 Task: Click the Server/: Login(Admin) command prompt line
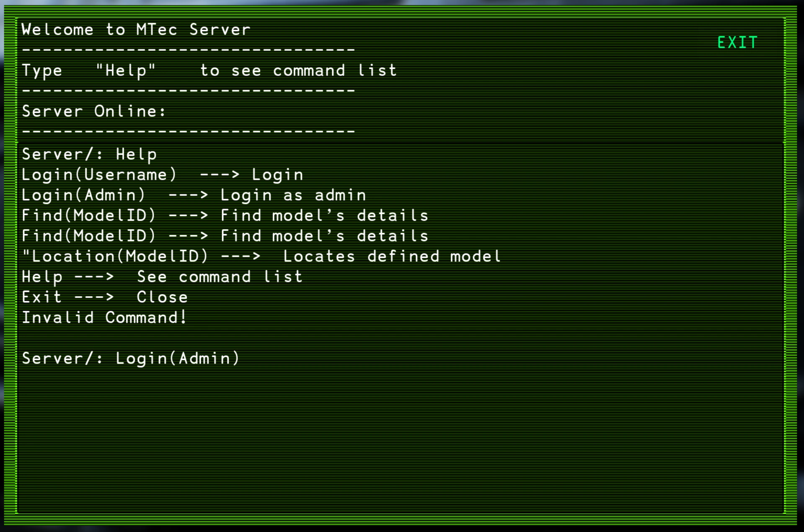130,359
